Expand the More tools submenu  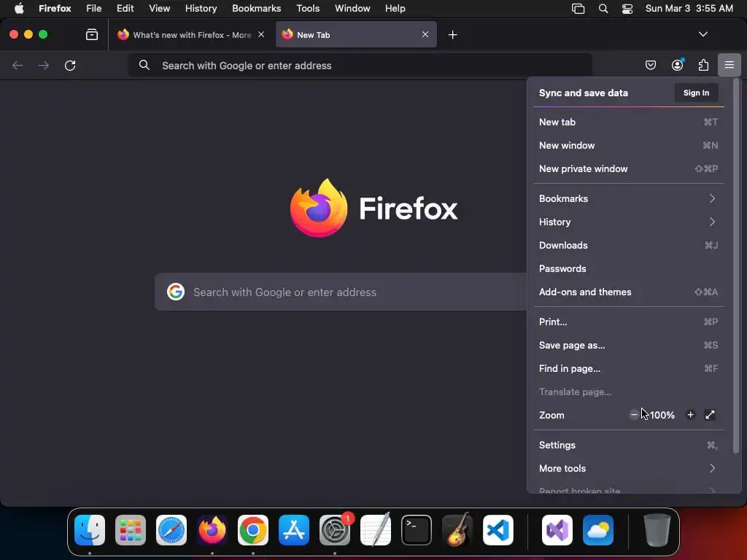(x=629, y=469)
